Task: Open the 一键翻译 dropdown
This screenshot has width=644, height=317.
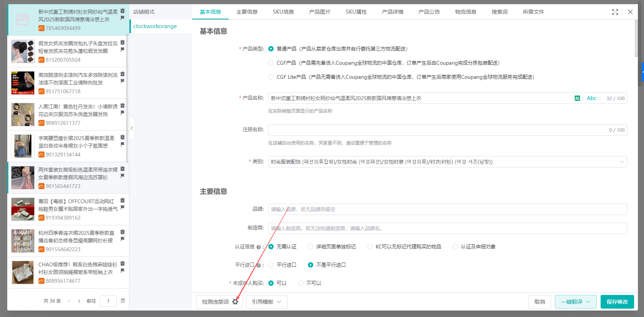Action: (x=575, y=302)
